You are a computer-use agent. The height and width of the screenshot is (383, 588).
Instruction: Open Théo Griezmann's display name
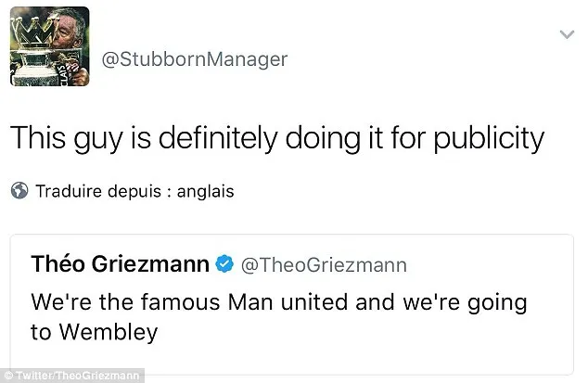pyautogui.click(x=119, y=266)
